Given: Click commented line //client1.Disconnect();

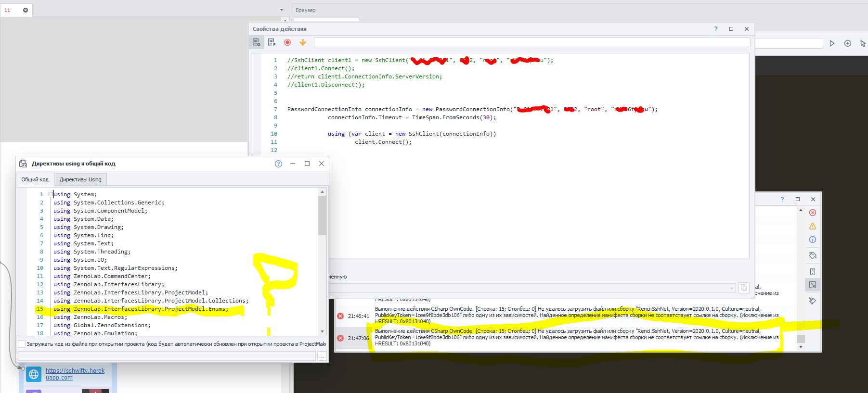Looking at the screenshot, I should pyautogui.click(x=326, y=85).
